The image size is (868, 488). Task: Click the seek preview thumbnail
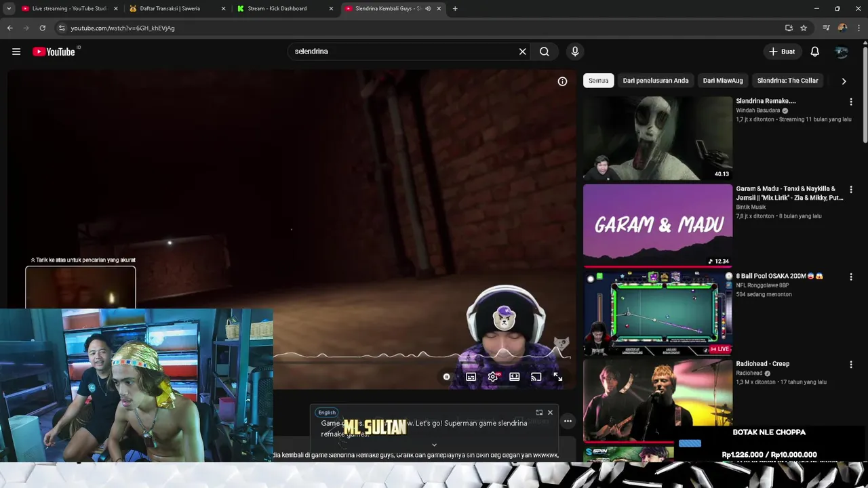click(81, 287)
